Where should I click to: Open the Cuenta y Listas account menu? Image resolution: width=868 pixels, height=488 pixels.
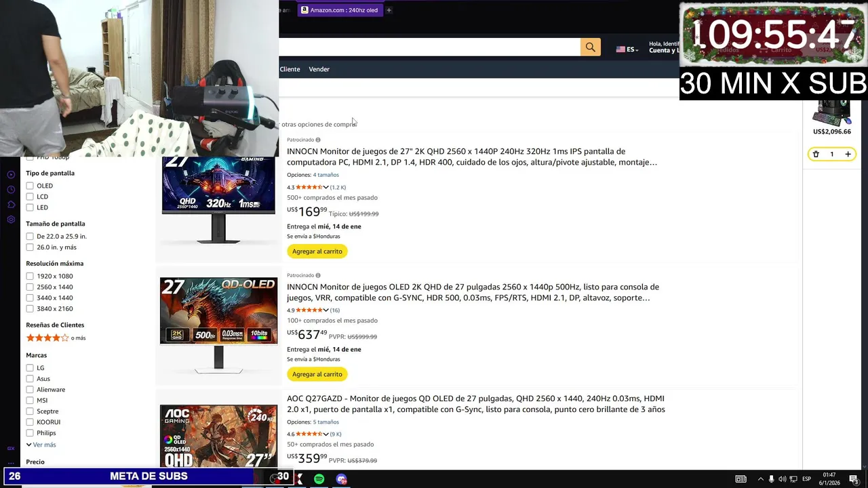[x=665, y=47]
